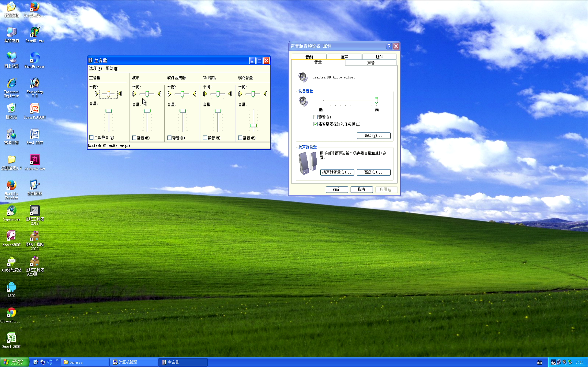Mute the 波形 wave channel checkbox
The image size is (588, 367).
point(134,138)
